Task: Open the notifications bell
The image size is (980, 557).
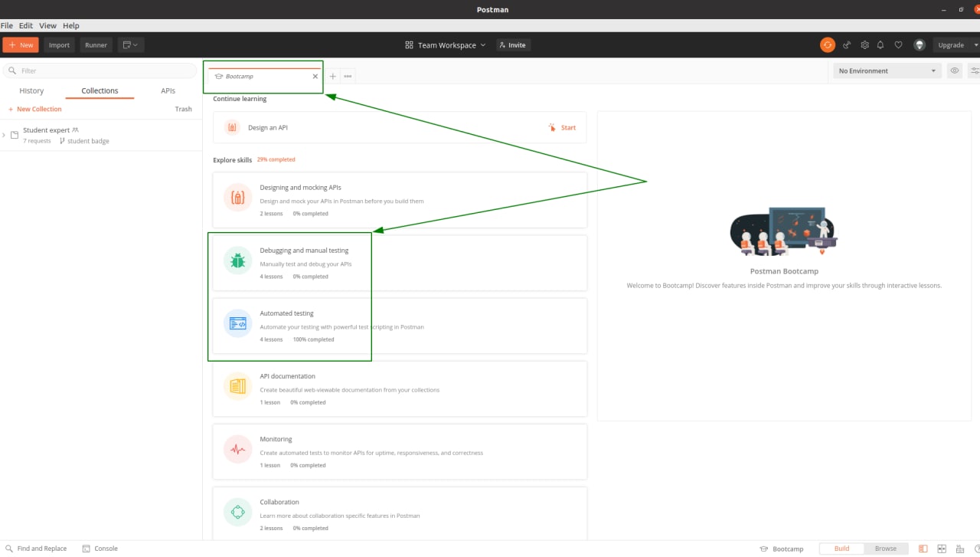Action: pos(881,45)
